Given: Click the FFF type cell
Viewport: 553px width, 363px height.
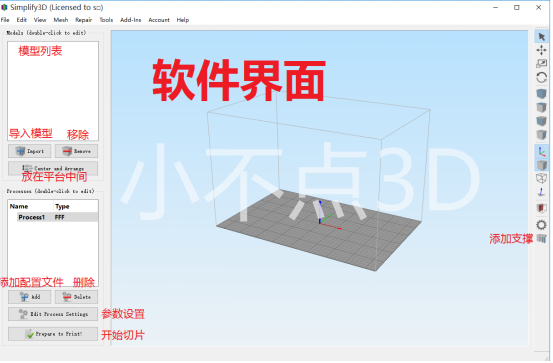Looking at the screenshot, I should click(x=60, y=218).
